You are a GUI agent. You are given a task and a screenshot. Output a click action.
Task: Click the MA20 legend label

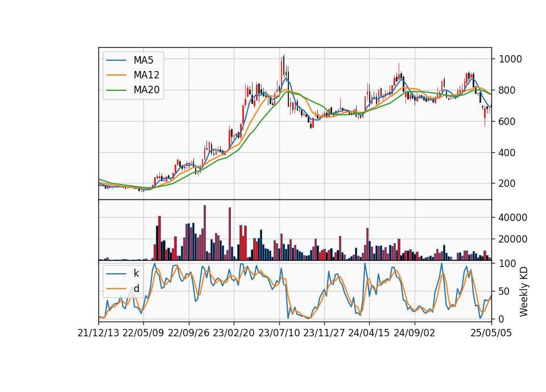click(x=146, y=90)
